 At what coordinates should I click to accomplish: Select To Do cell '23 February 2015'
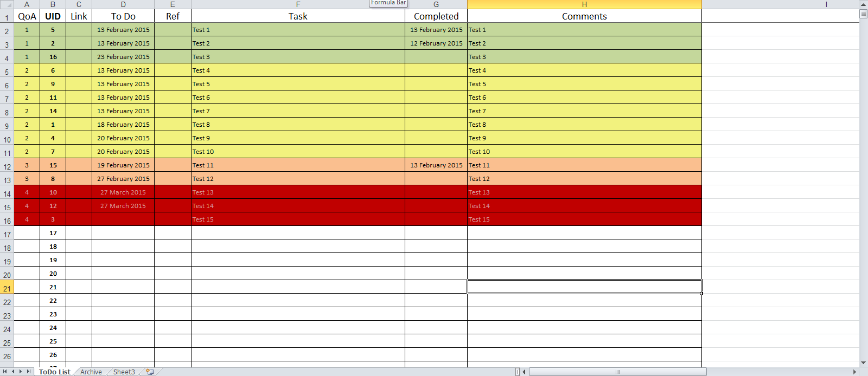123,57
